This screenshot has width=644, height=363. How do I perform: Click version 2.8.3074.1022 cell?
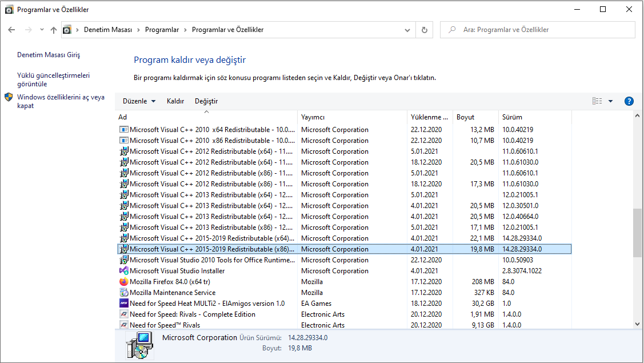(522, 271)
